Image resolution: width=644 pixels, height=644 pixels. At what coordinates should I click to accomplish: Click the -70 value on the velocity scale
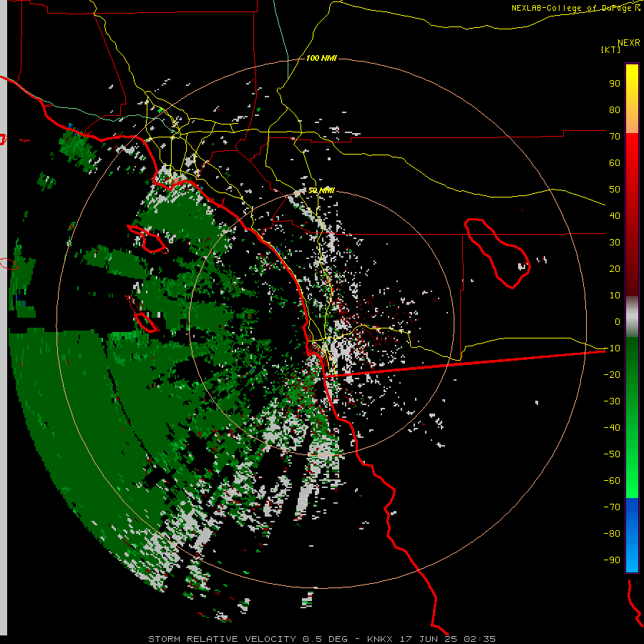point(612,507)
